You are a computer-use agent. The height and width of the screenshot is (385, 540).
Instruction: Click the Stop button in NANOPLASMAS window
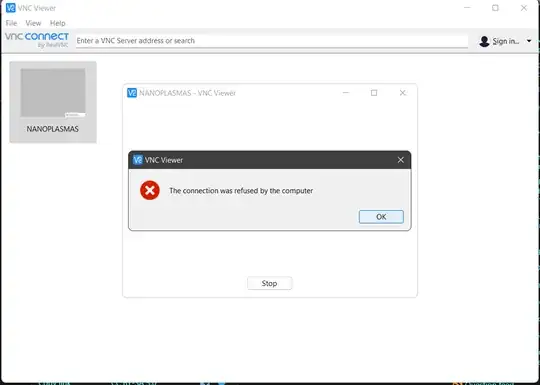269,283
